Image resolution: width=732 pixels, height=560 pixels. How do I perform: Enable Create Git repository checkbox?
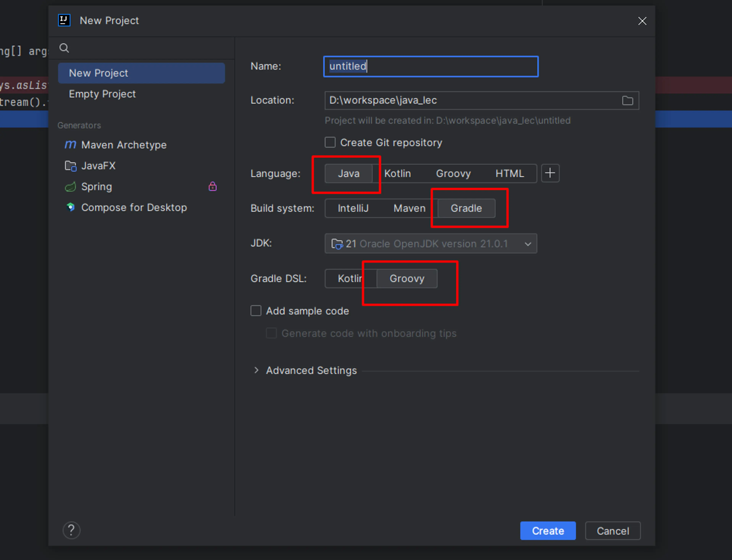(x=330, y=142)
